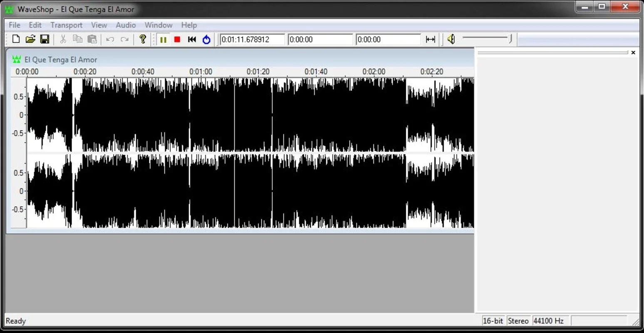Click the selection length arrows icon

pyautogui.click(x=430, y=40)
